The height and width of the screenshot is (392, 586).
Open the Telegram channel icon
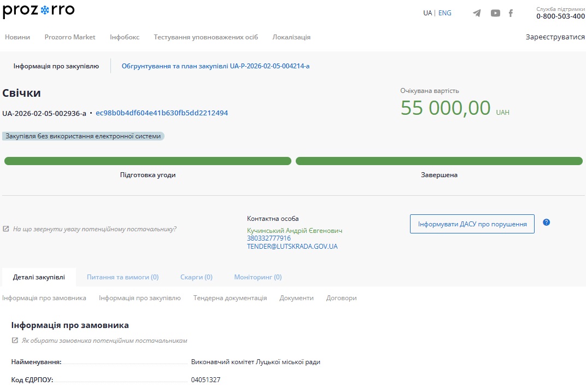pyautogui.click(x=477, y=13)
